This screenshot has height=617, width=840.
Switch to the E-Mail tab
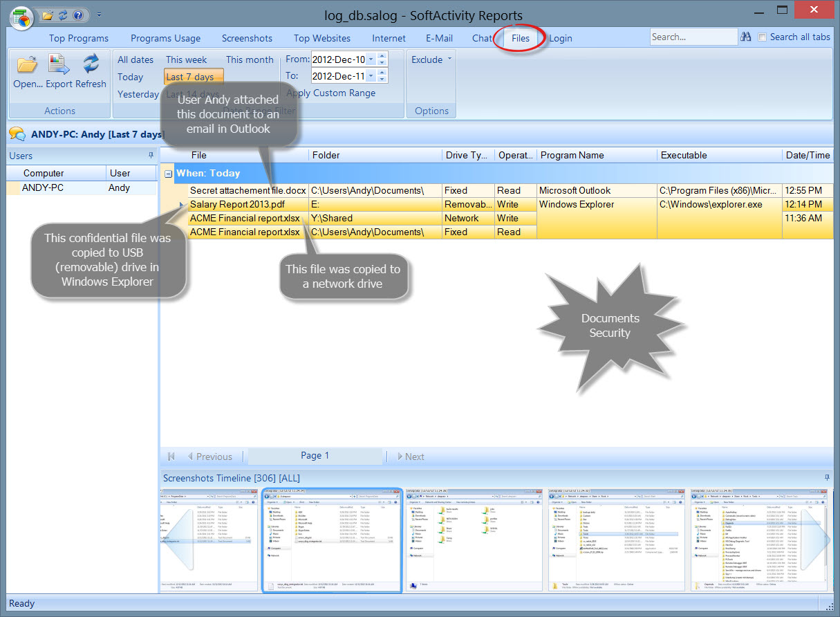[x=440, y=38]
